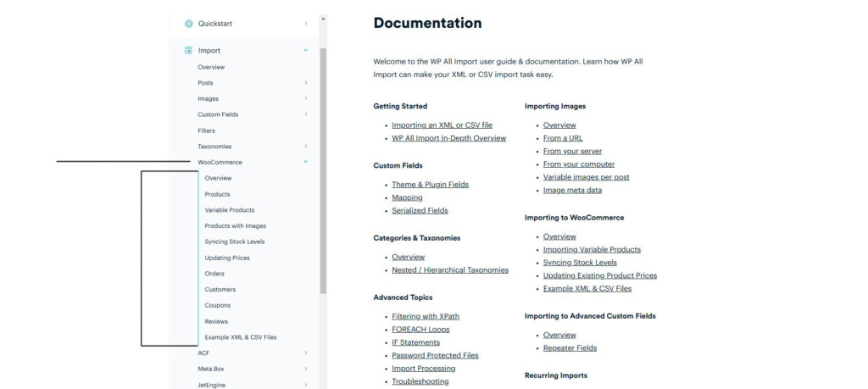Screen dimensions: 868x389
Task: Expand the Meta Box submenu arrow
Action: click(x=305, y=369)
